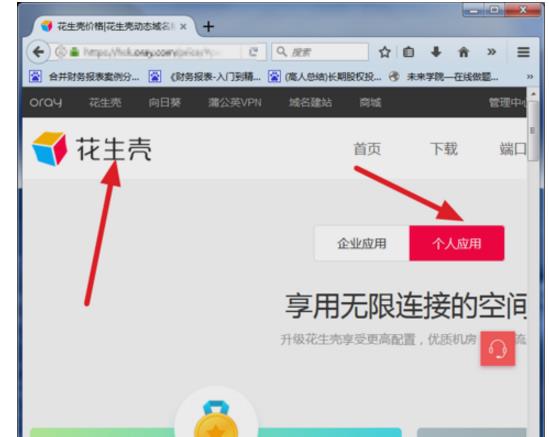This screenshot has height=437, width=549.
Task: Click the scrollbar up arrow
Action: tap(533, 94)
